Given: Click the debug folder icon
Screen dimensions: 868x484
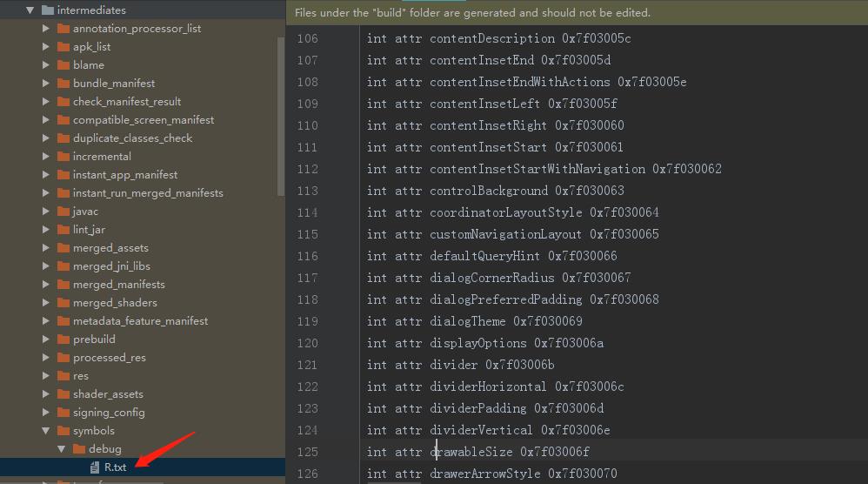Looking at the screenshot, I should (x=79, y=448).
